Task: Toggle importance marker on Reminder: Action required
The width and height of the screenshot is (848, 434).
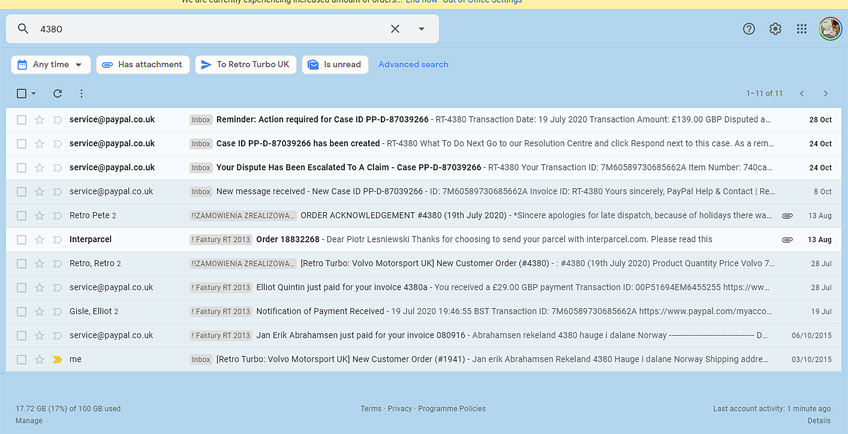Action: [57, 120]
